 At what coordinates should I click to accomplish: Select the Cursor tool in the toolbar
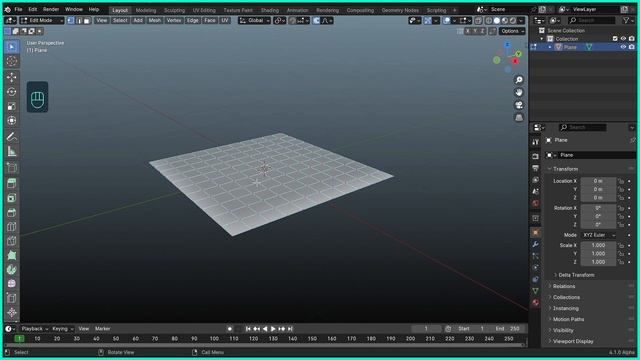12,61
